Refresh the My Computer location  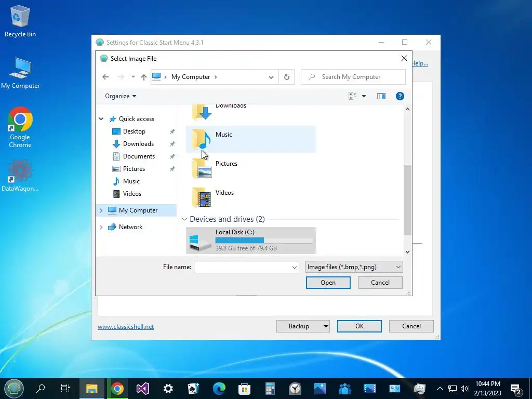coord(287,77)
